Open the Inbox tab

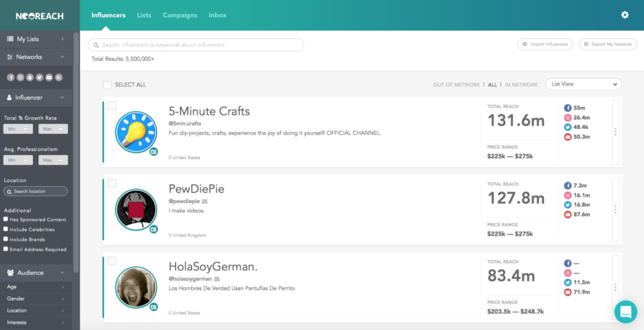click(217, 15)
